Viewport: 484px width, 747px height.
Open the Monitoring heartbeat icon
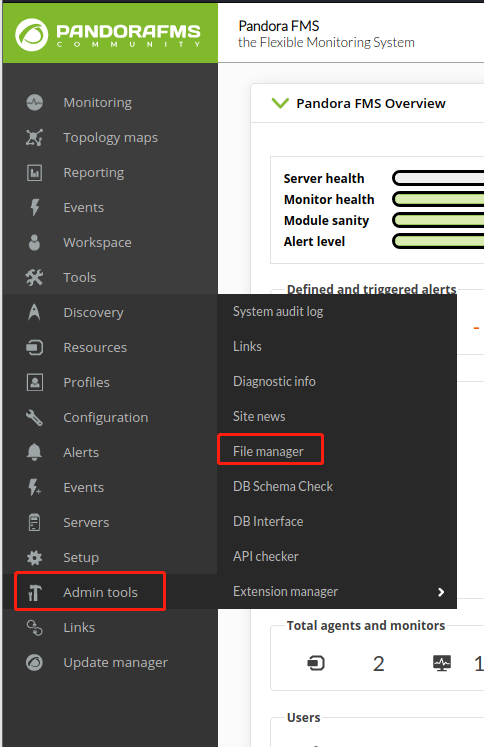point(34,102)
